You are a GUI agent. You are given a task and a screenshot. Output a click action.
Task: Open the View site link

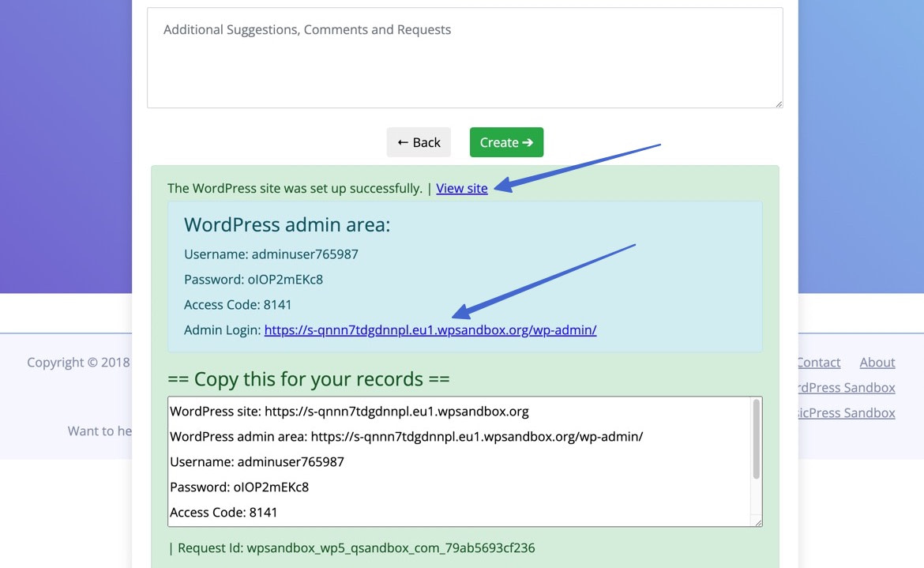461,188
